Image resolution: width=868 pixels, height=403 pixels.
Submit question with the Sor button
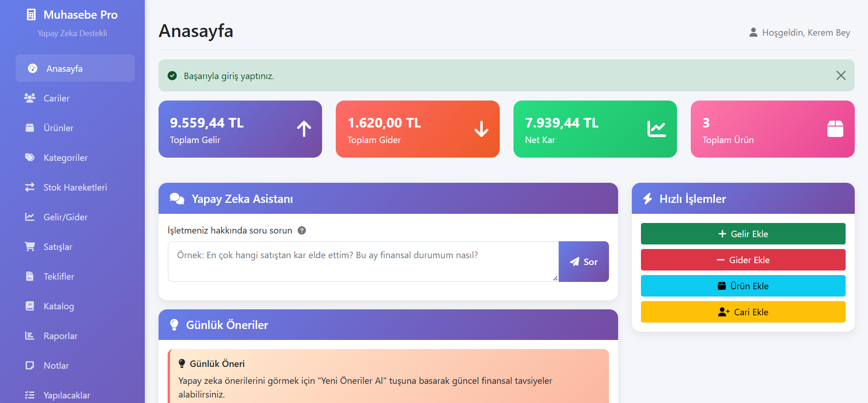tap(583, 262)
